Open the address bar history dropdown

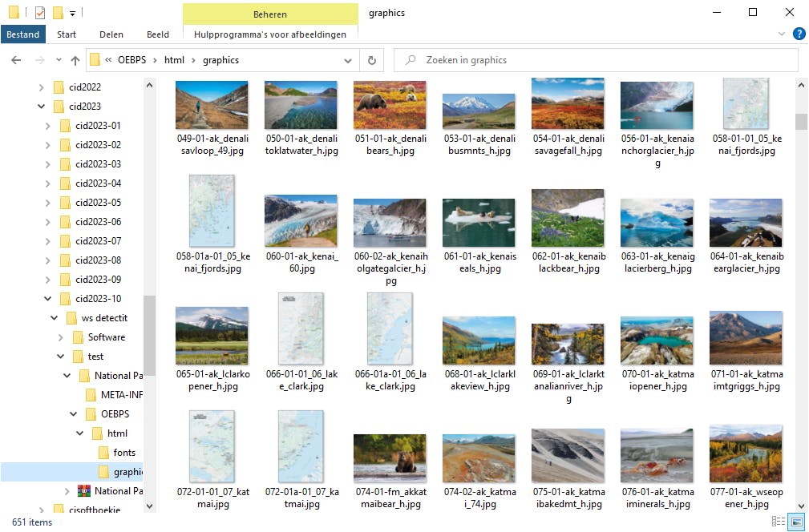[348, 60]
